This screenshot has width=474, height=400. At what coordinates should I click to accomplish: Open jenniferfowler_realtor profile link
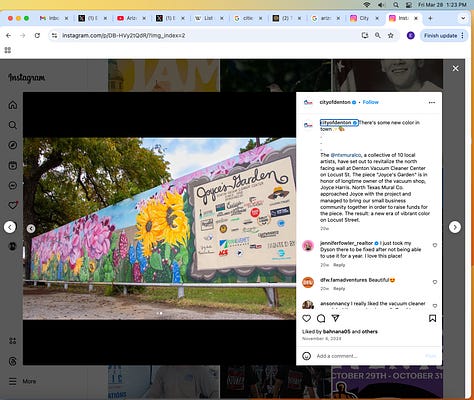346,243
